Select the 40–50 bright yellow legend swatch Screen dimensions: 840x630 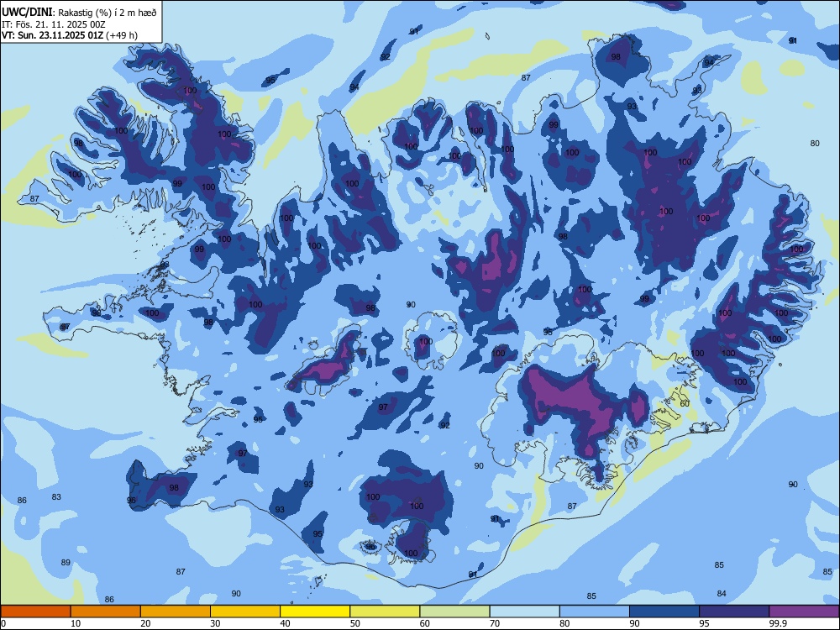click(x=315, y=612)
